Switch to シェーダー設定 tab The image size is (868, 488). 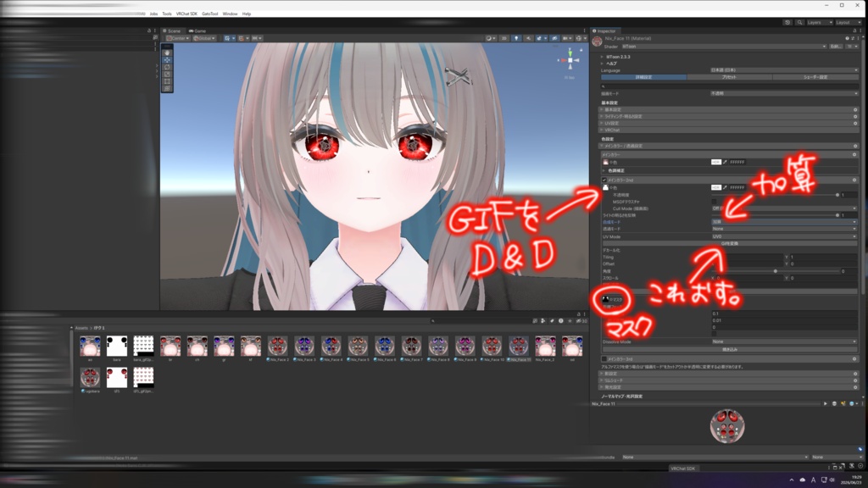[x=815, y=77]
